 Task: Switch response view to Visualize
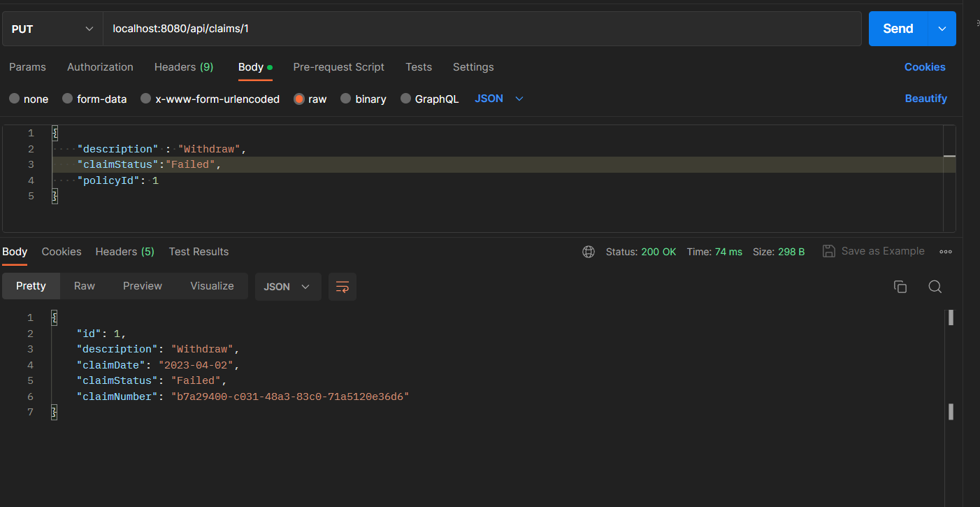point(212,286)
